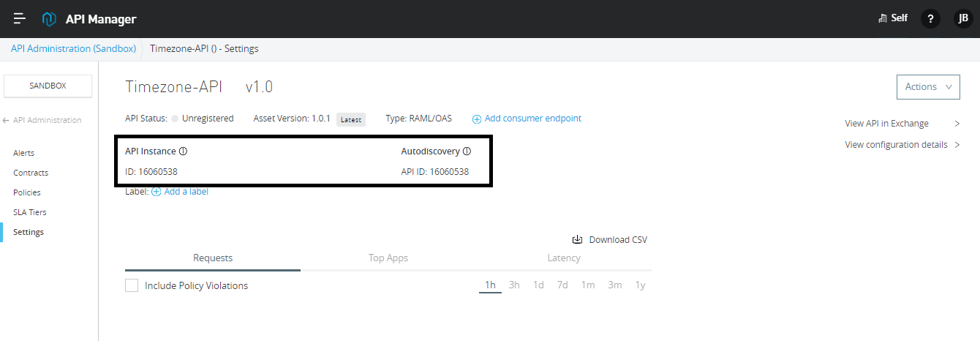Click the plus icon for Add consumer endpoint
The height and width of the screenshot is (341, 980).
coord(477,119)
